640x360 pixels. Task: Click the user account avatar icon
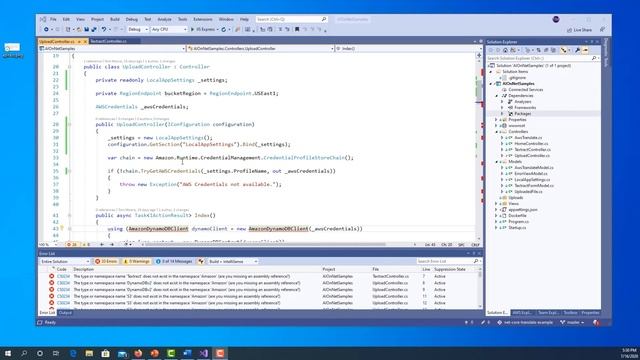(556, 19)
